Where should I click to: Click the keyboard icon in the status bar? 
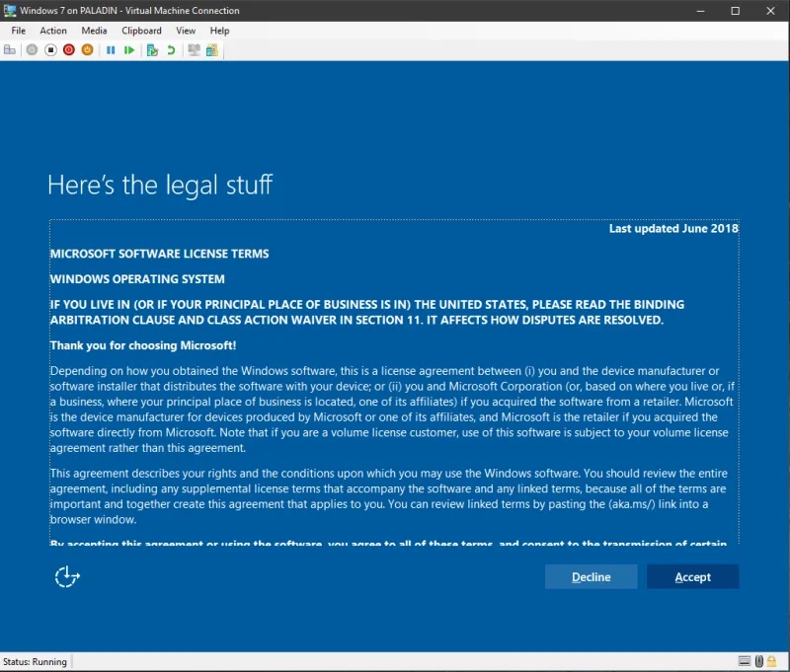pos(745,661)
